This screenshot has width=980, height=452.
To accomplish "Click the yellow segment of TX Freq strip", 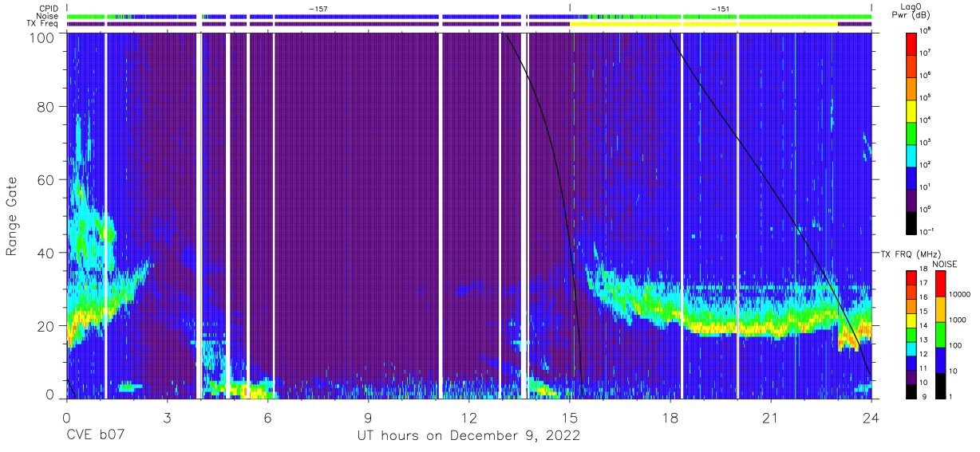I will coord(703,24).
